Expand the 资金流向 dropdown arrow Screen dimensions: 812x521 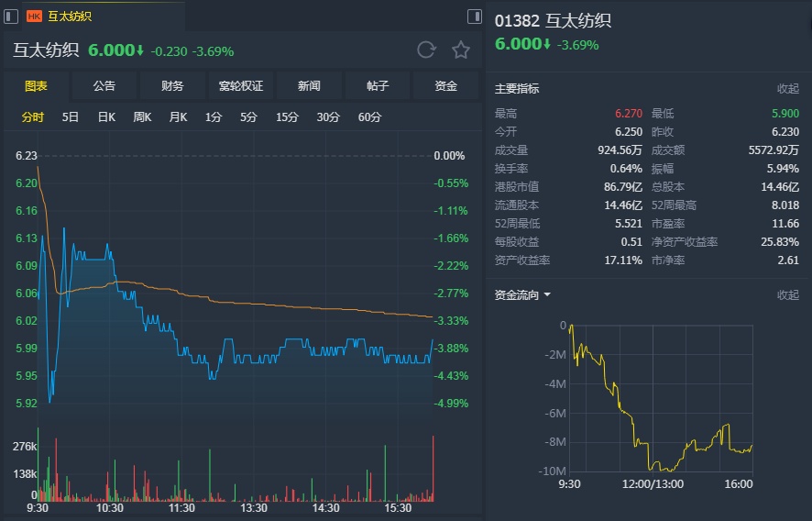click(547, 295)
